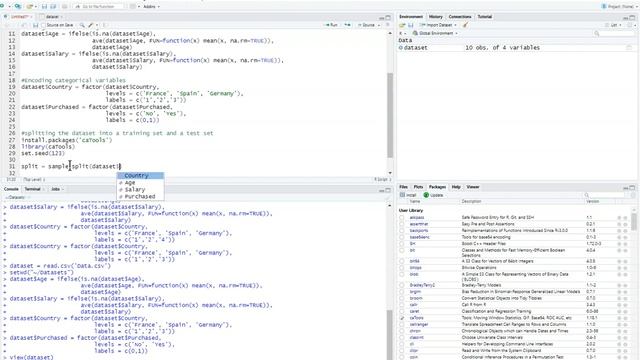Check the assertthat package checkbox

click(x=402, y=224)
